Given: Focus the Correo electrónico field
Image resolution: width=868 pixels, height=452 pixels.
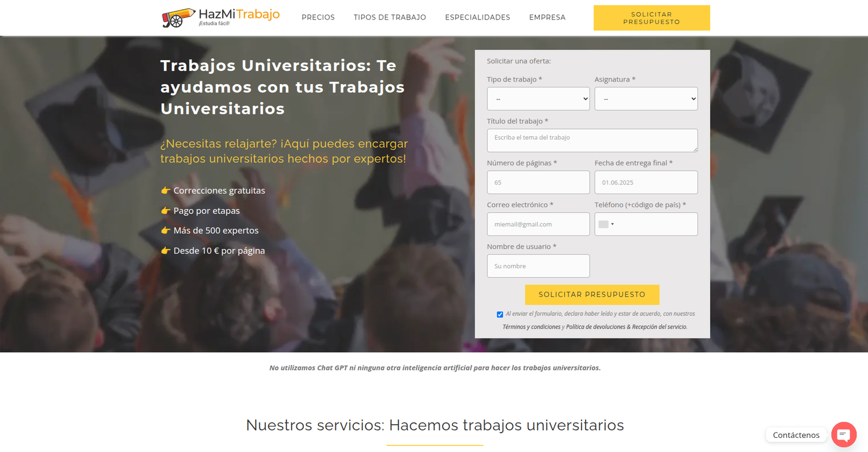Looking at the screenshot, I should click(538, 224).
